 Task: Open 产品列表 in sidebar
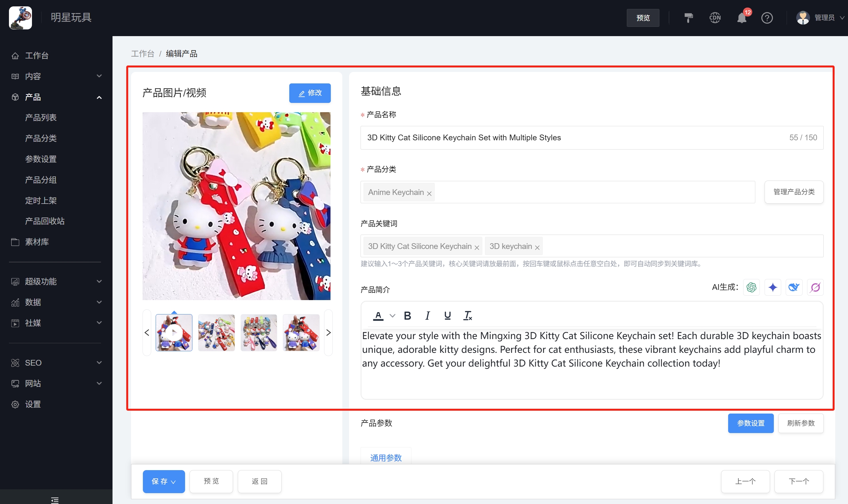[x=41, y=118]
